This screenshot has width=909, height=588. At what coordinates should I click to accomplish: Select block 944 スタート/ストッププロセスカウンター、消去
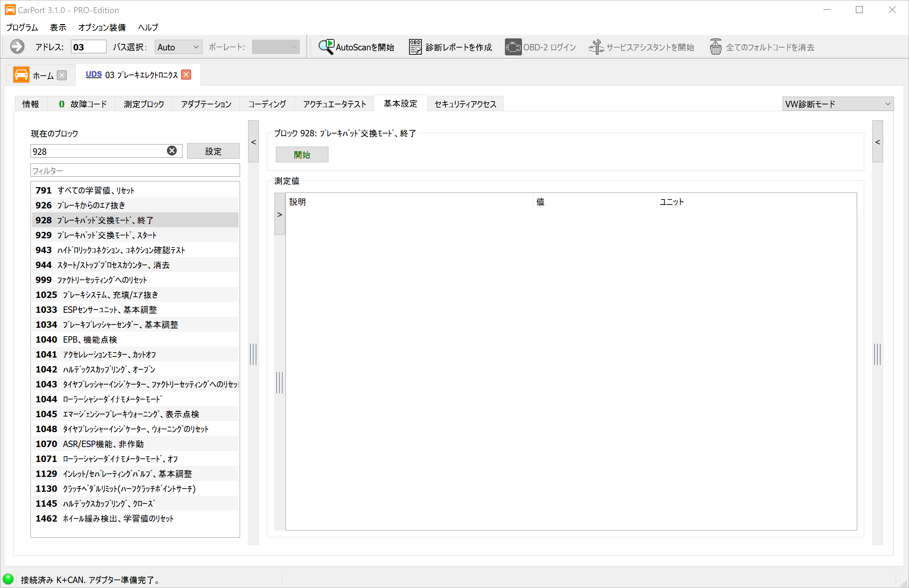pyautogui.click(x=135, y=265)
